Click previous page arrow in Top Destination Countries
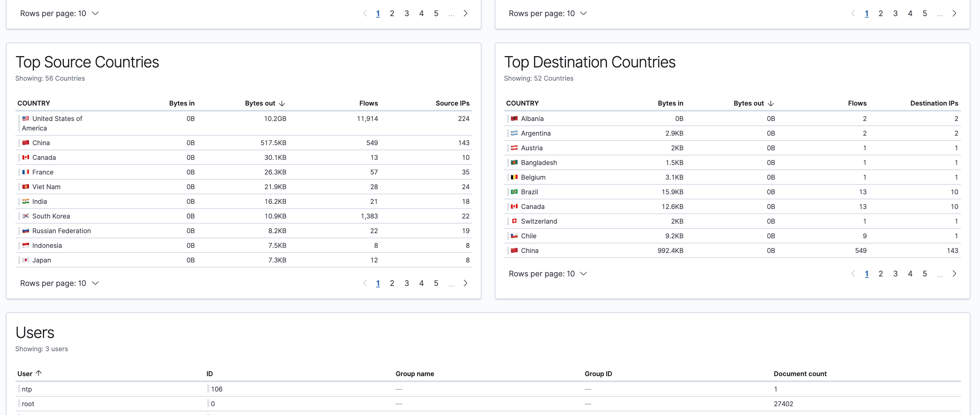The height and width of the screenshot is (415, 980). coord(852,273)
